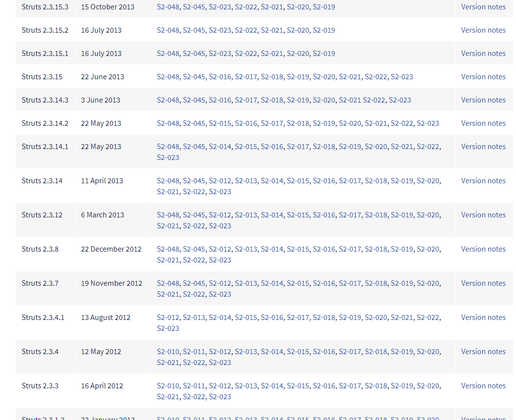
Task: Select the text Struts 2.3.3
Action: (40, 386)
